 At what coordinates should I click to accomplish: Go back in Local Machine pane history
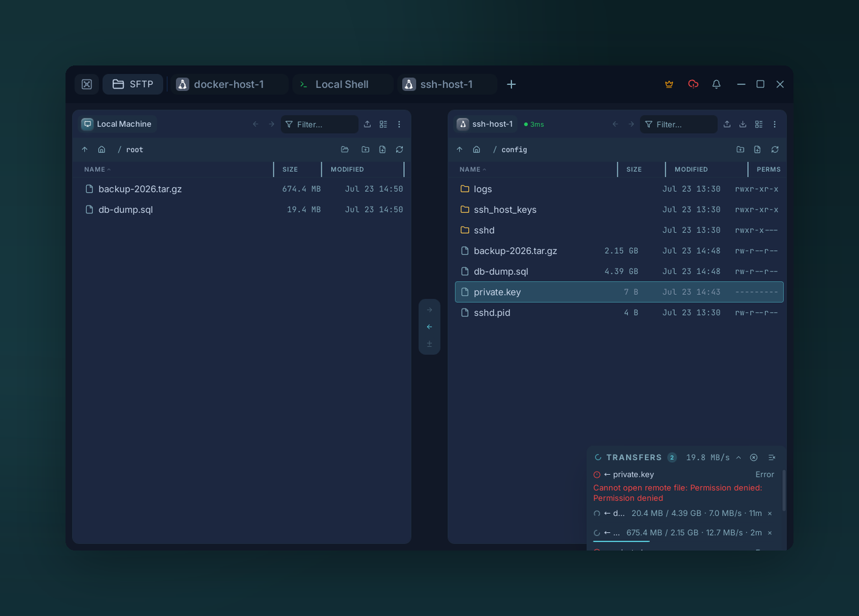tap(256, 124)
